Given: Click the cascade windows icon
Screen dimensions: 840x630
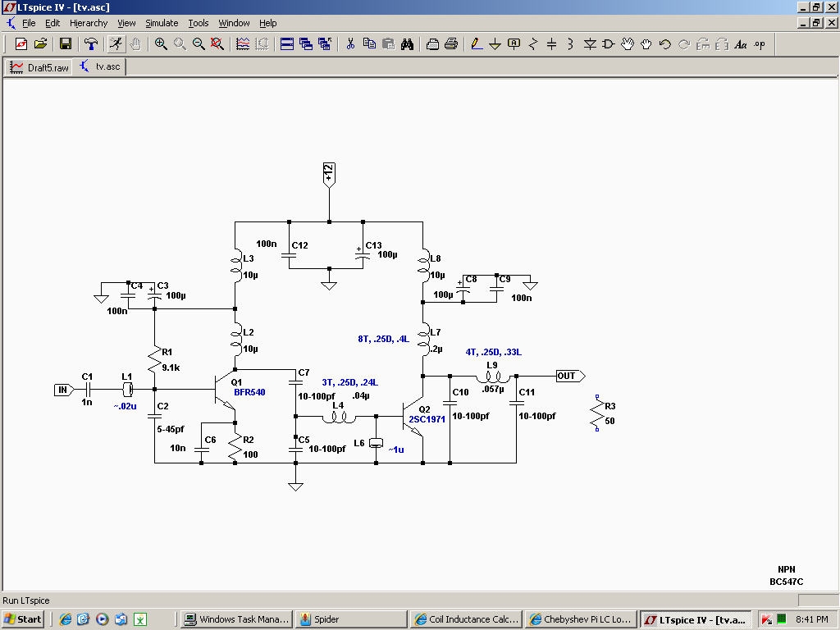Looking at the screenshot, I should pos(306,44).
